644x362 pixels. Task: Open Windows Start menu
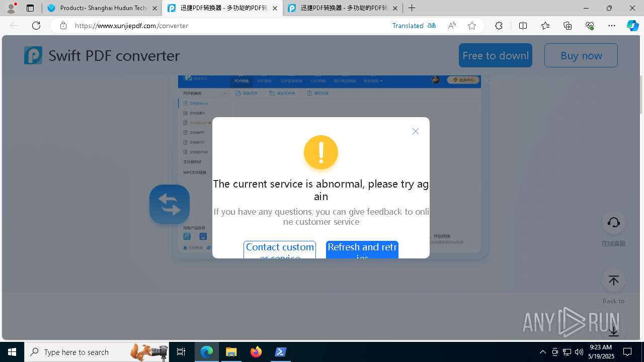pos(12,352)
